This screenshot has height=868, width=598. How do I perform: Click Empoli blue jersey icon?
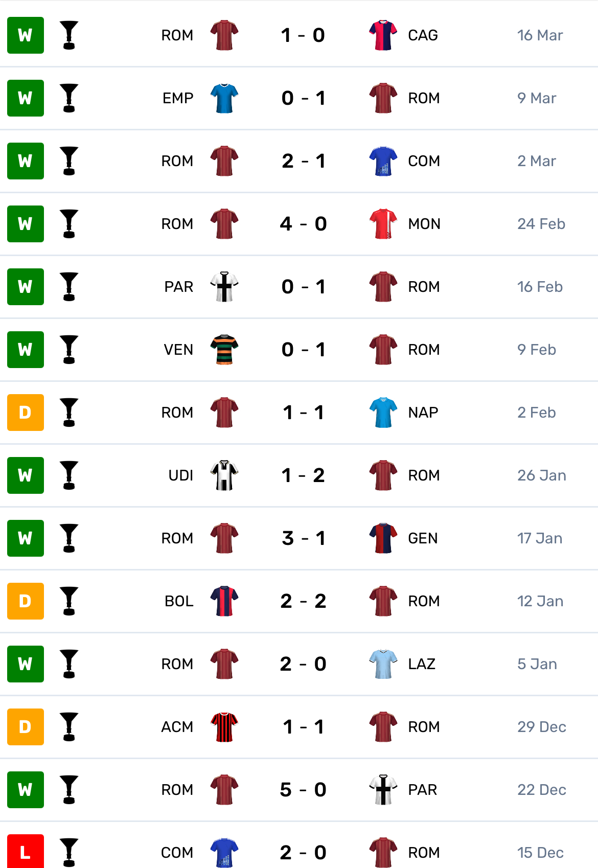[x=224, y=98]
